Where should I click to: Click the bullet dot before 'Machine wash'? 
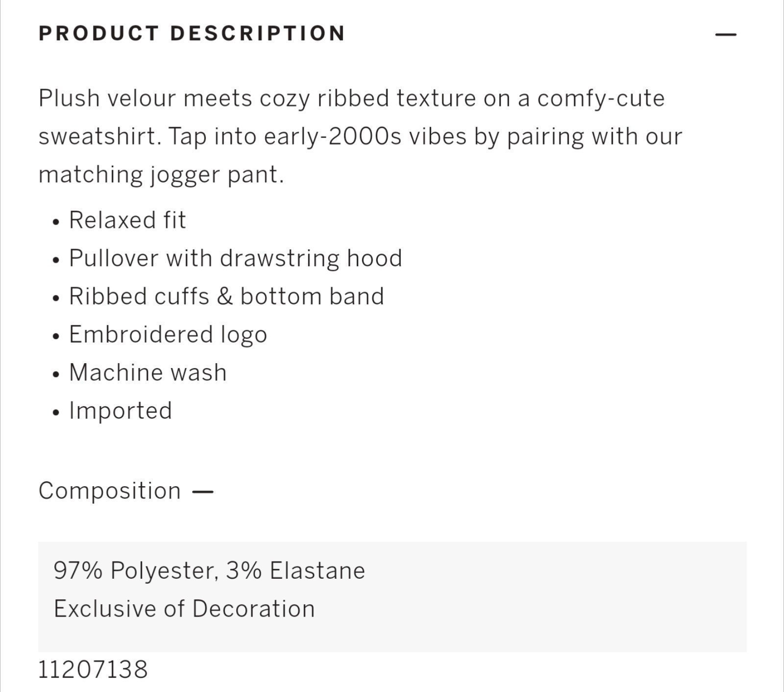(x=56, y=374)
